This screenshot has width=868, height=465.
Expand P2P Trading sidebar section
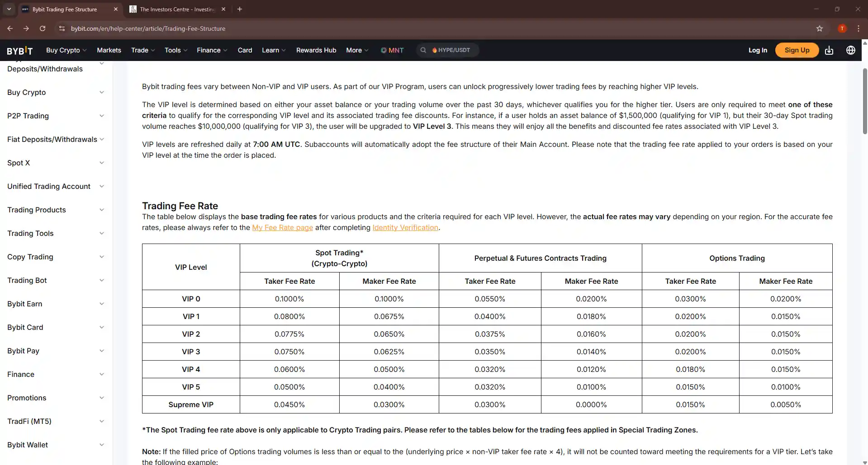[x=56, y=116]
